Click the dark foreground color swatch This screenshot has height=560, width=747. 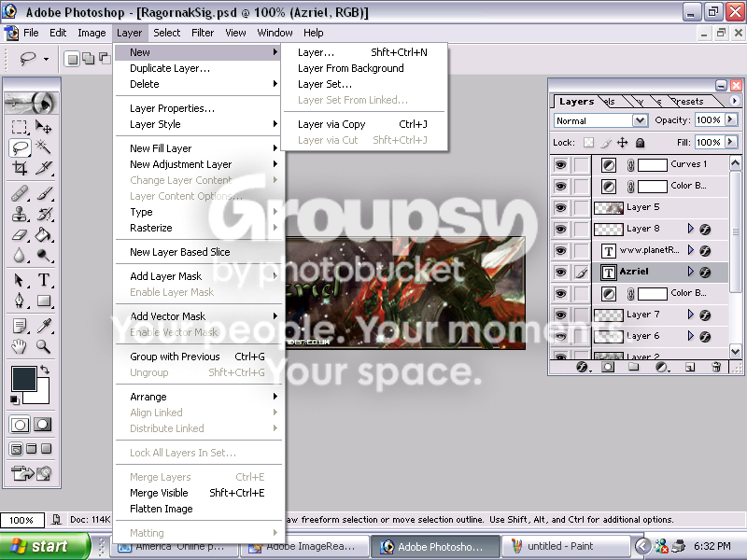24,379
